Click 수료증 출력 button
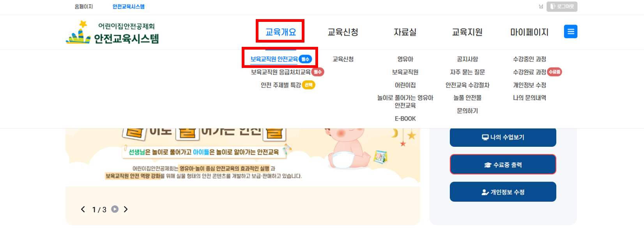 (503, 164)
